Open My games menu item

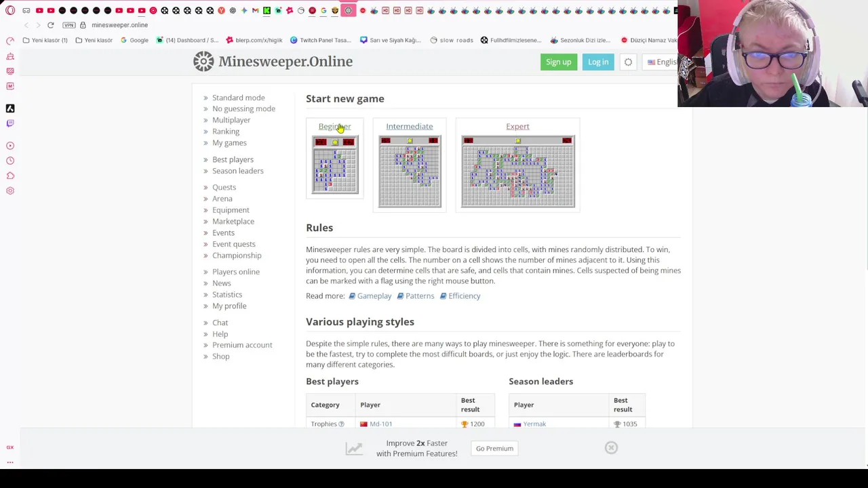[x=229, y=143]
